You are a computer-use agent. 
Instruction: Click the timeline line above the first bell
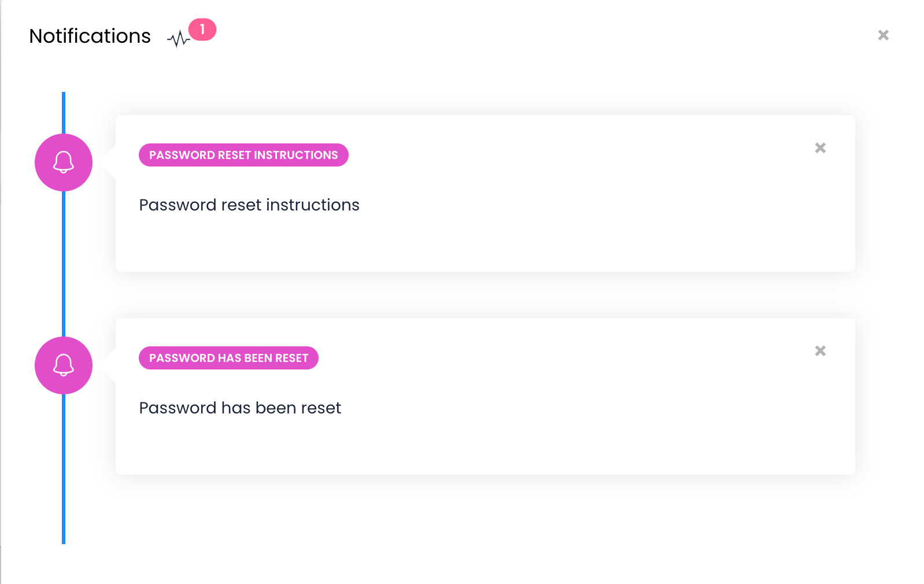point(64,113)
